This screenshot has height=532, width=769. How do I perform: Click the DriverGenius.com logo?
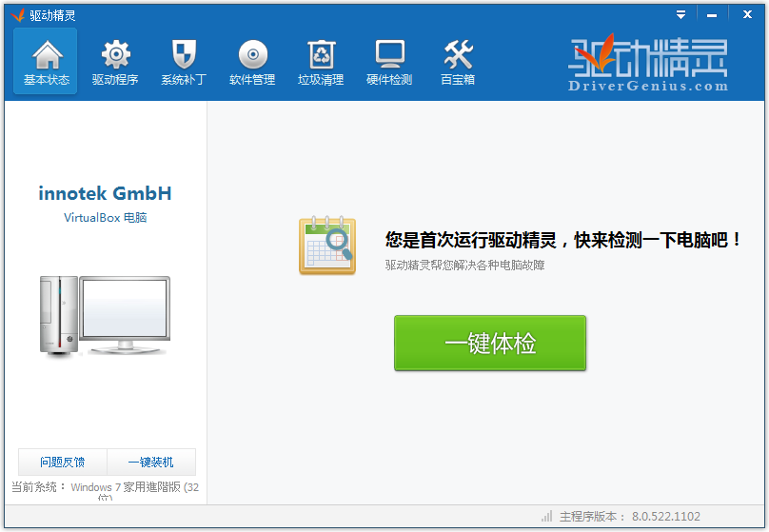coord(648,62)
